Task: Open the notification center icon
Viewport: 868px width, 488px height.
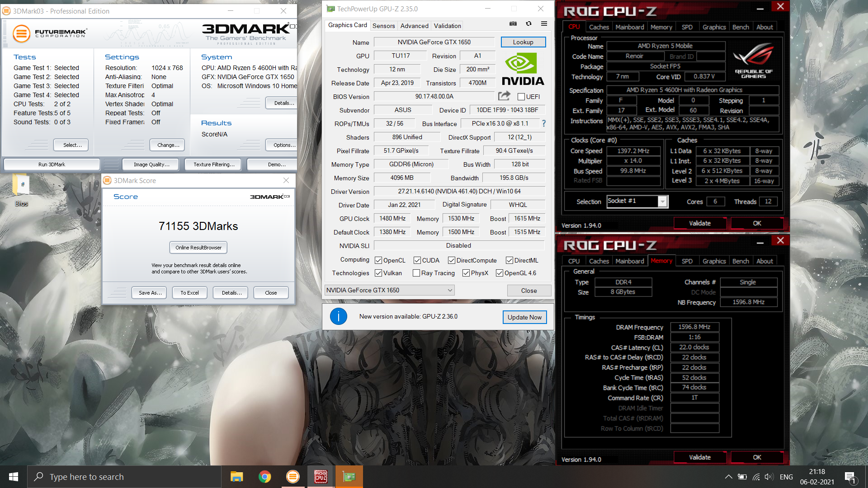Action: click(x=850, y=477)
